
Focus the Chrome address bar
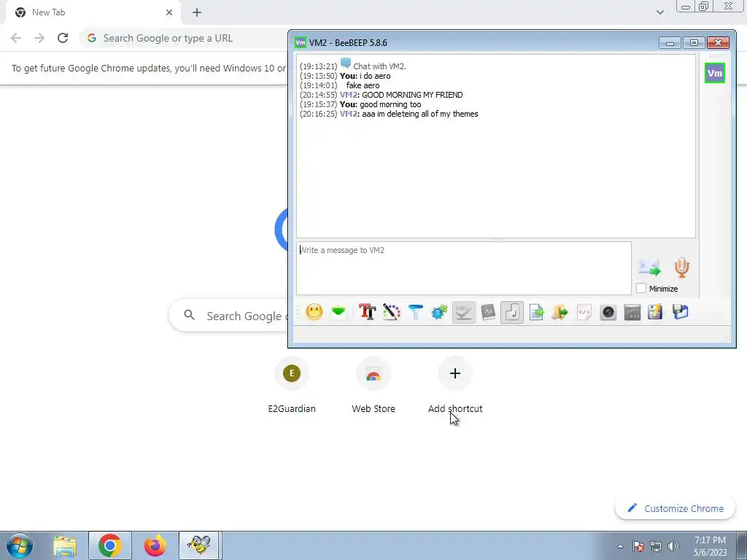coord(184,38)
